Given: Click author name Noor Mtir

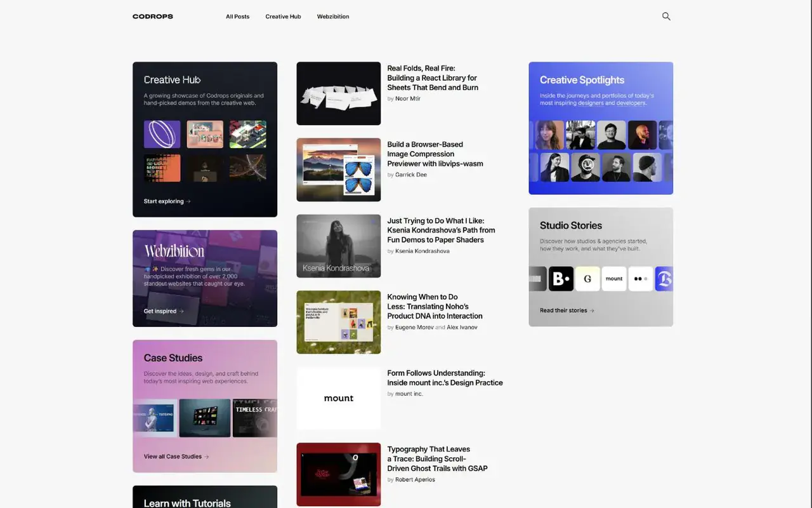Looking at the screenshot, I should click(x=408, y=98).
